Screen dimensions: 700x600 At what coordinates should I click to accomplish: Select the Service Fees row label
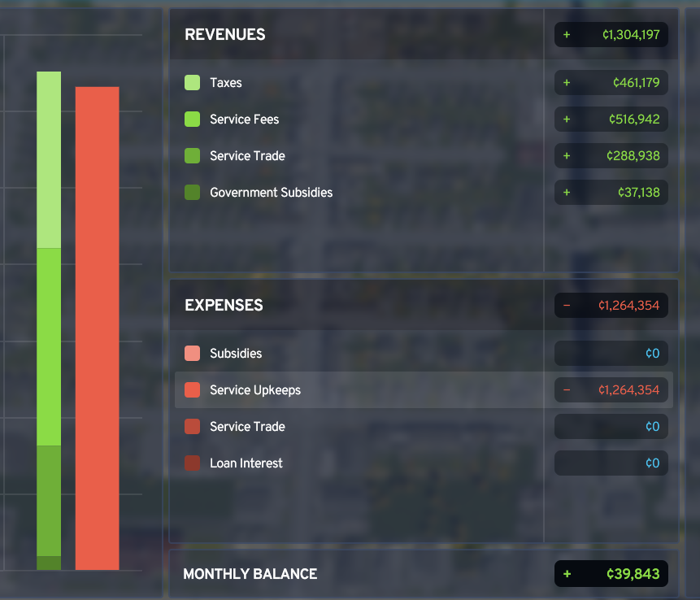[244, 120]
